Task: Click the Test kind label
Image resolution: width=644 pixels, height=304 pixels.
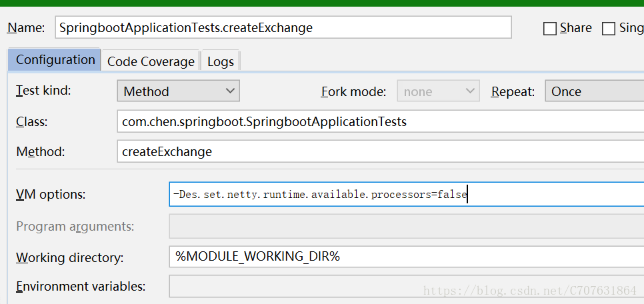Action: 43,91
